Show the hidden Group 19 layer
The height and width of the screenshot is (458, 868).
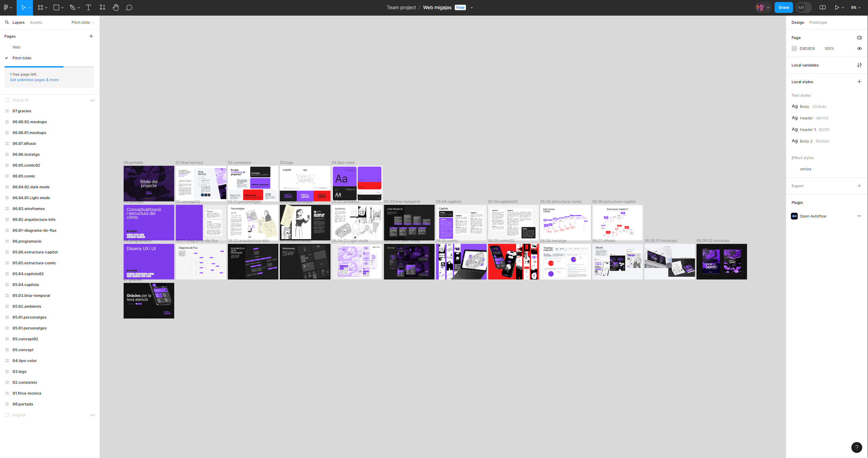pyautogui.click(x=92, y=100)
